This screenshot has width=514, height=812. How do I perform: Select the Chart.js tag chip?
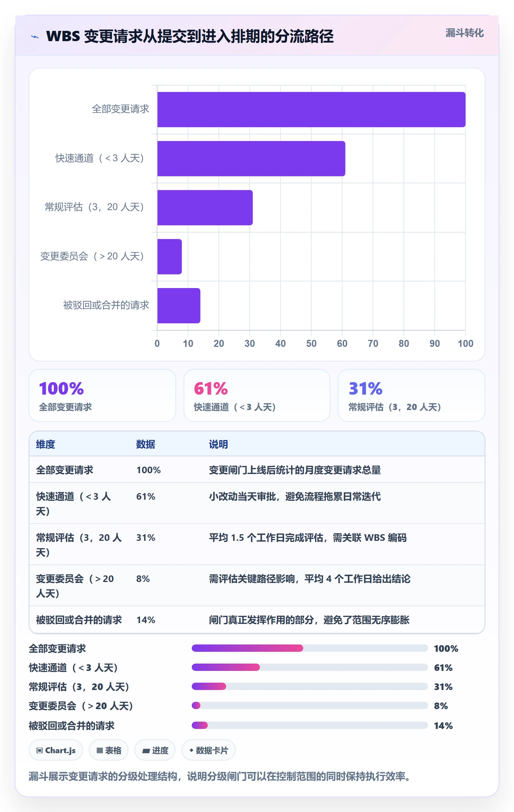coord(56,750)
